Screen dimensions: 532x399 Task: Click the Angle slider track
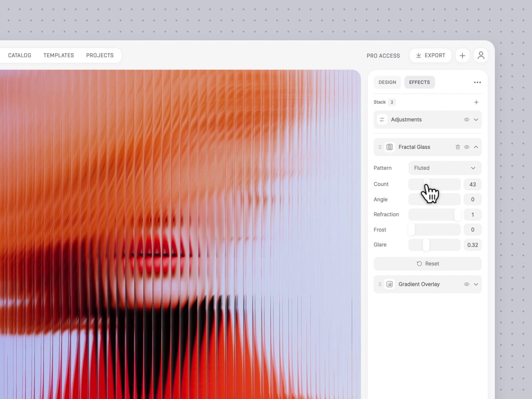click(x=434, y=199)
